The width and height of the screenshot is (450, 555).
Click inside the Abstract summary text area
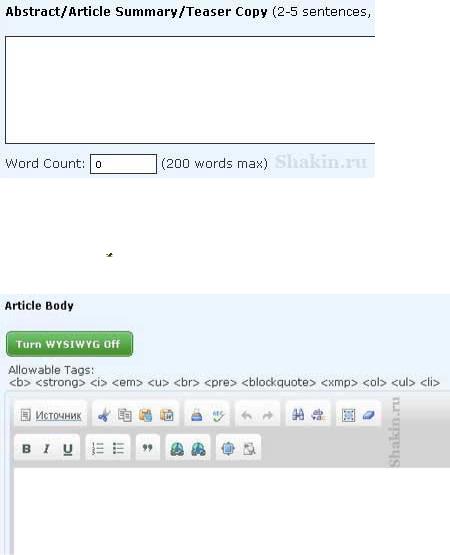(190, 90)
